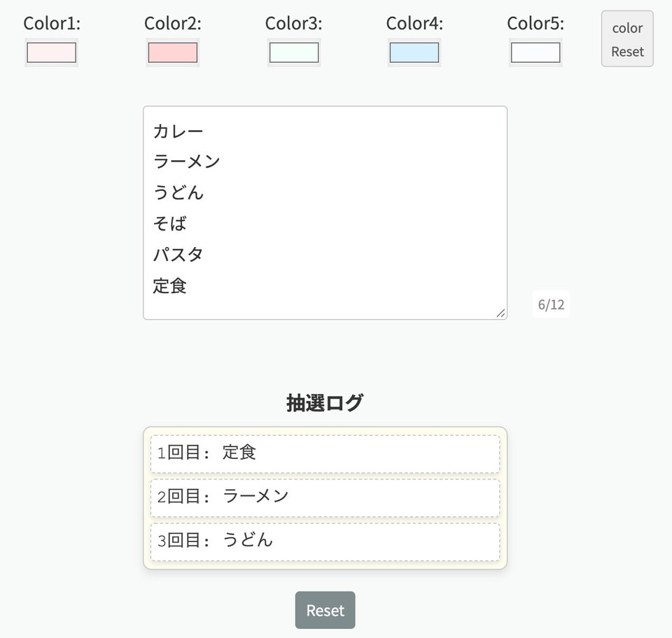672x638 pixels.
Task: Click the そば line in the text area
Action: pos(170,224)
